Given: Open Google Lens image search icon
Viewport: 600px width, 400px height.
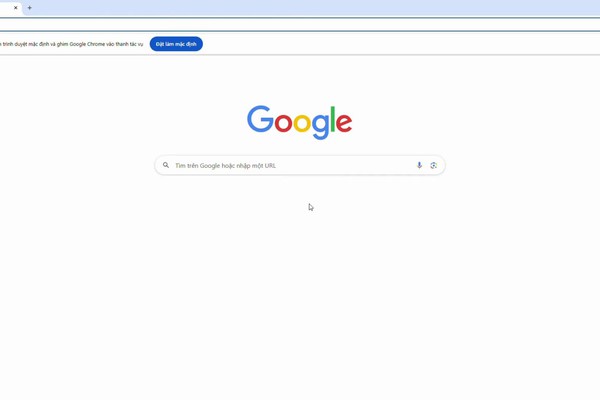Looking at the screenshot, I should [x=434, y=165].
